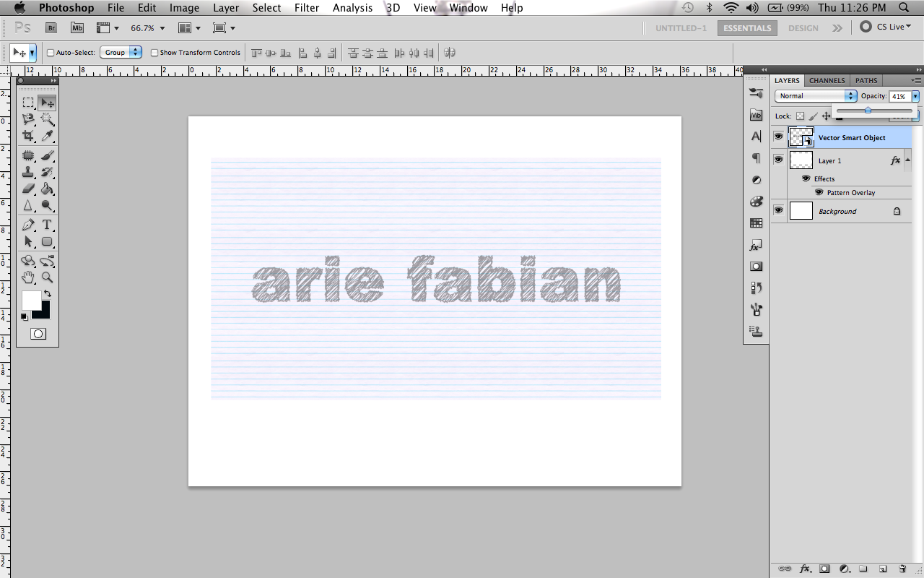Select the Zoom tool
This screenshot has height=578, width=924.
(48, 277)
